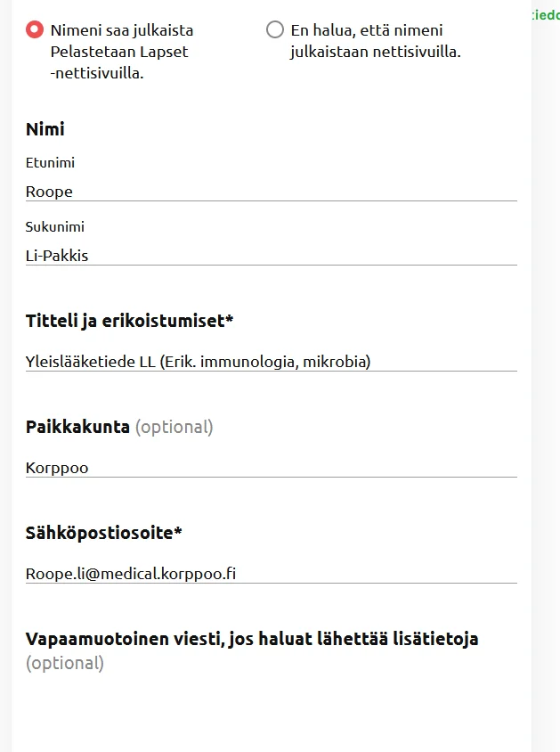Click the asterisk after Sähköpostiosoite
The image size is (560, 752).
178,531
